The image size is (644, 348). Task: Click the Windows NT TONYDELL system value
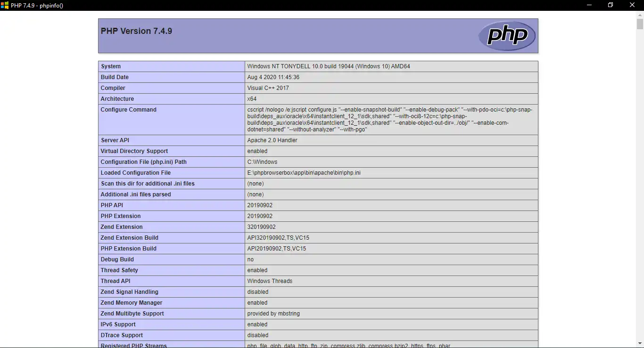[329, 66]
